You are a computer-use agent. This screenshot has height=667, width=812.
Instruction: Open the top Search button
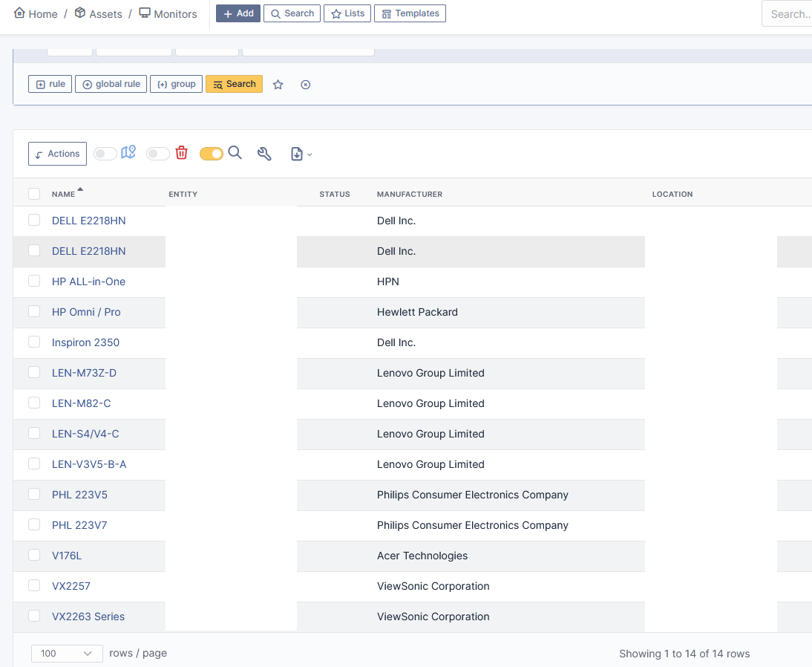292,13
